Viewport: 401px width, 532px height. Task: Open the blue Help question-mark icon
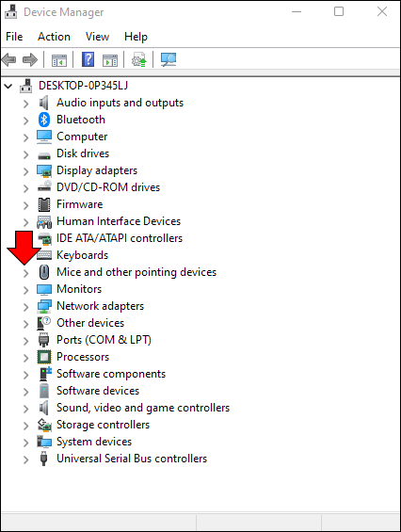88,59
